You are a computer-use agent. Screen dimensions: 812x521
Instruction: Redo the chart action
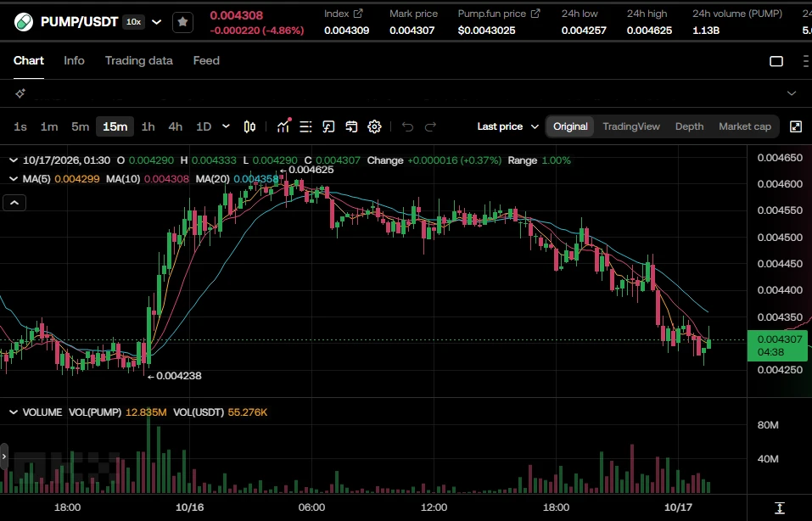coord(430,126)
